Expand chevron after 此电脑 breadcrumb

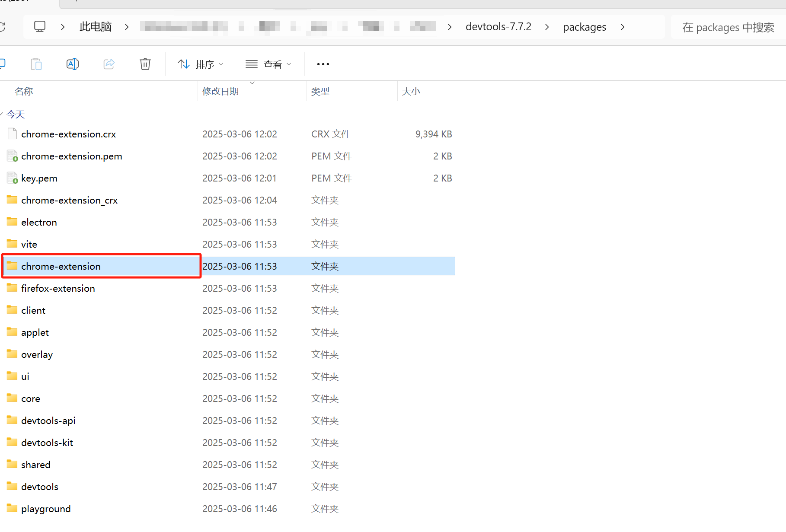pos(127,27)
